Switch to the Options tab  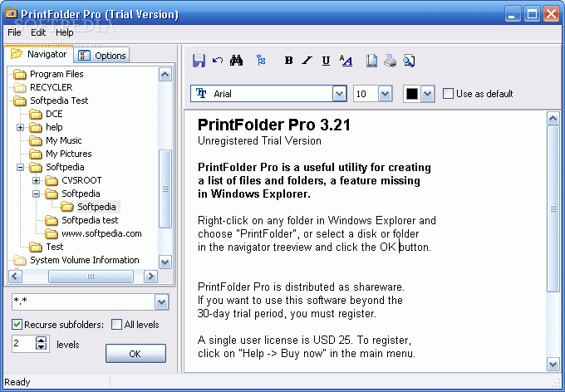tap(101, 56)
